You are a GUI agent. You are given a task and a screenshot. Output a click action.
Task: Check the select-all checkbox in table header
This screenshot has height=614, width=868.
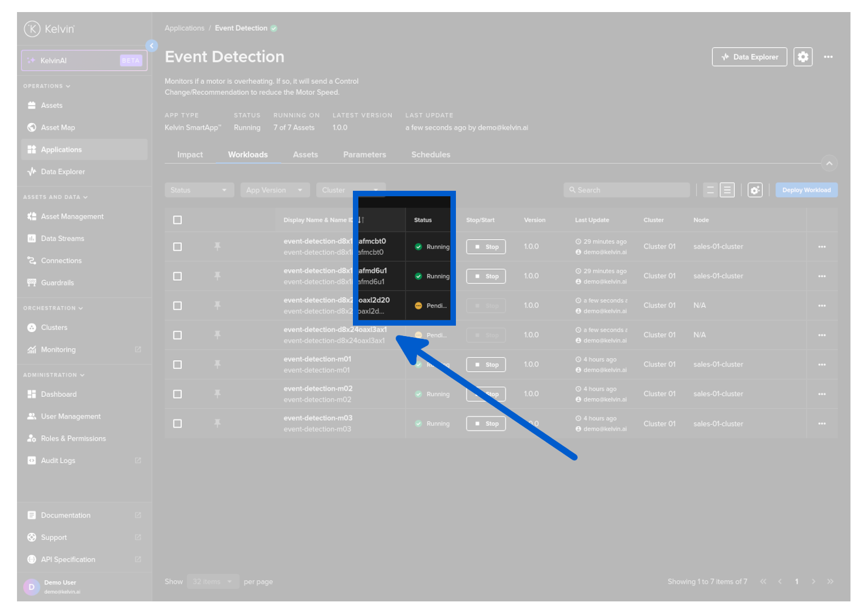coord(178,220)
